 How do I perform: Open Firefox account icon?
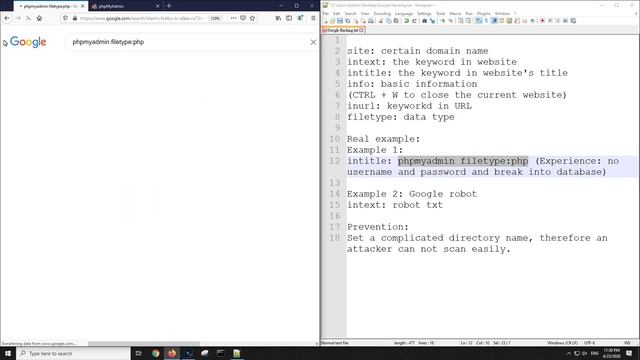click(300, 18)
